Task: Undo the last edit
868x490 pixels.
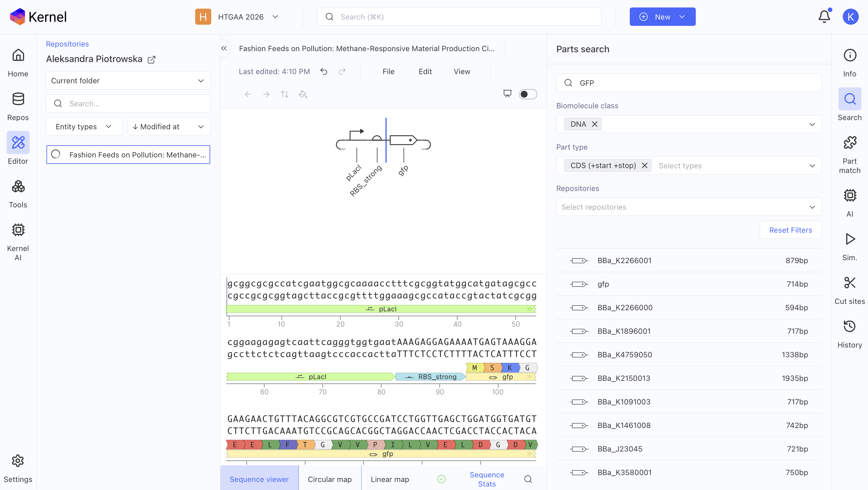Action: point(323,72)
